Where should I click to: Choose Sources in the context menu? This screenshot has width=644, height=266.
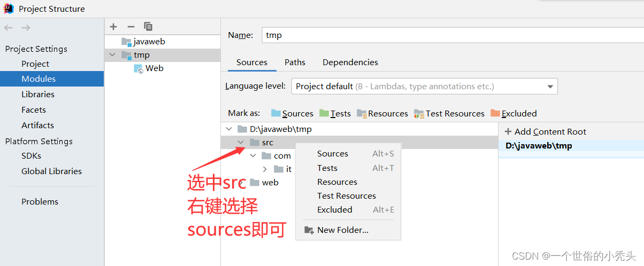tap(348, 154)
